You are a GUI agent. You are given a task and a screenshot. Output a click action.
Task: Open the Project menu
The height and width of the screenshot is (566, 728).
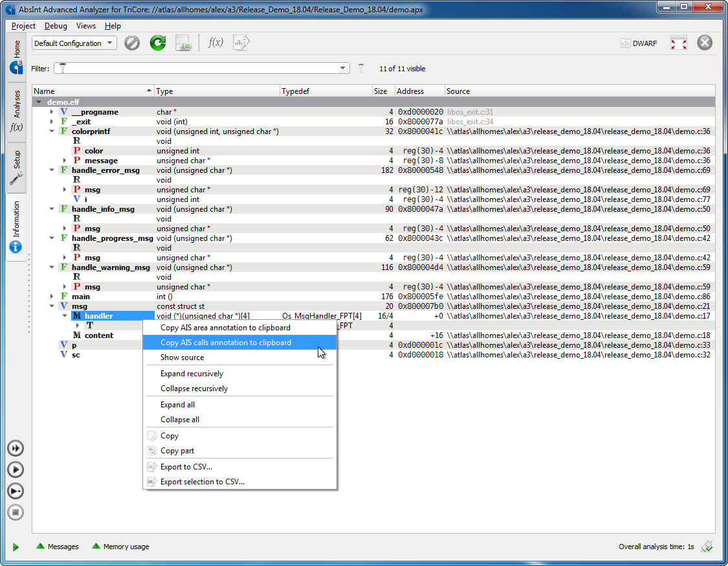pos(23,26)
